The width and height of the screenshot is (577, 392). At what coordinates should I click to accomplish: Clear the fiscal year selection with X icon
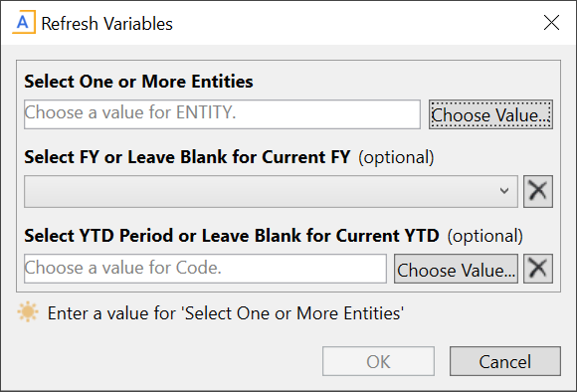(538, 191)
